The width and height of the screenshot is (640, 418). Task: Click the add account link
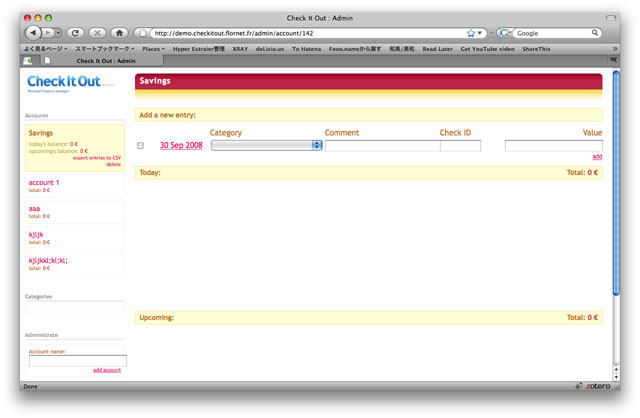coord(107,370)
